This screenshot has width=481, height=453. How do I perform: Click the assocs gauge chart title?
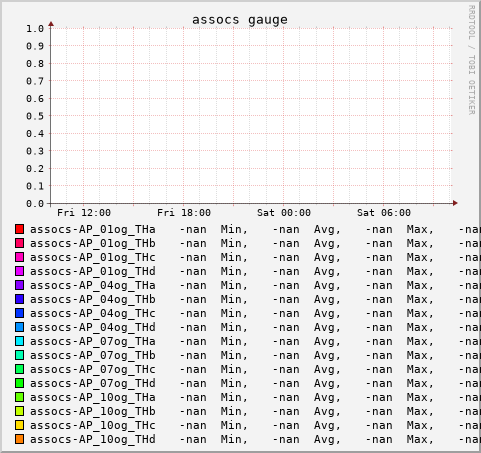[240, 20]
